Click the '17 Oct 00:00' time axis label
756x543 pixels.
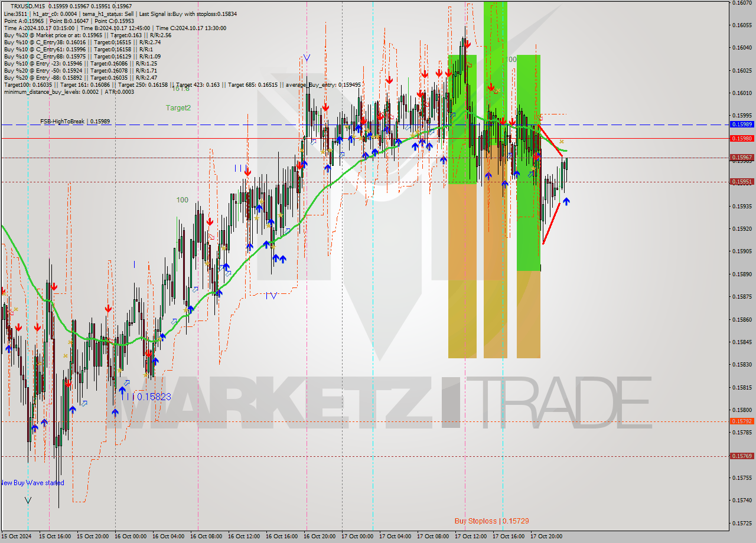[x=357, y=537]
